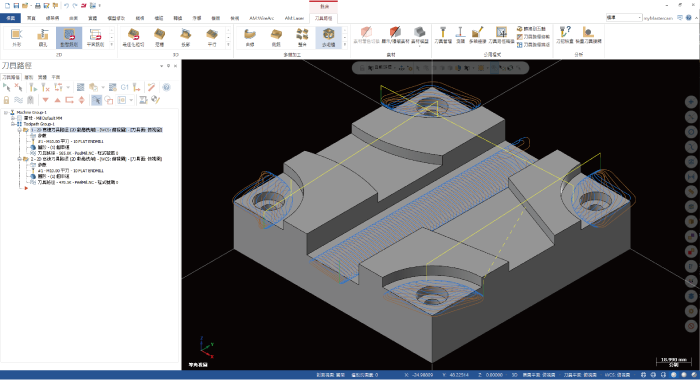Select the third multiaxis toolpath icon with multiple blocks
The image size is (700, 380).
302,37
